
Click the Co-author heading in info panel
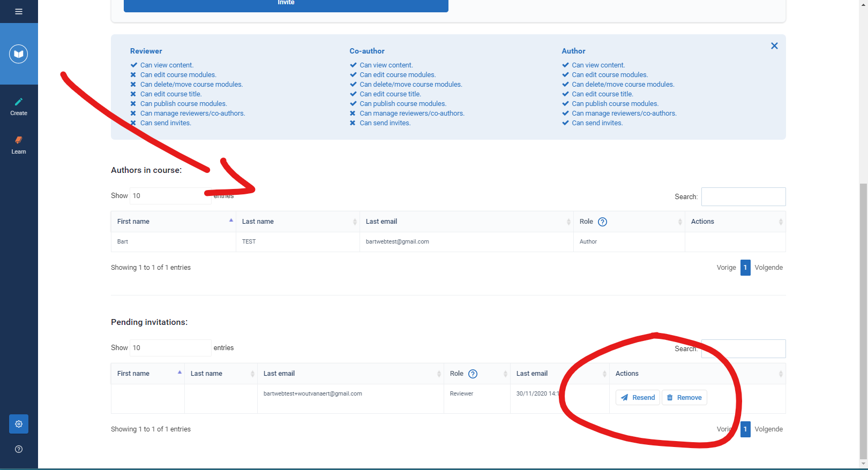click(367, 51)
